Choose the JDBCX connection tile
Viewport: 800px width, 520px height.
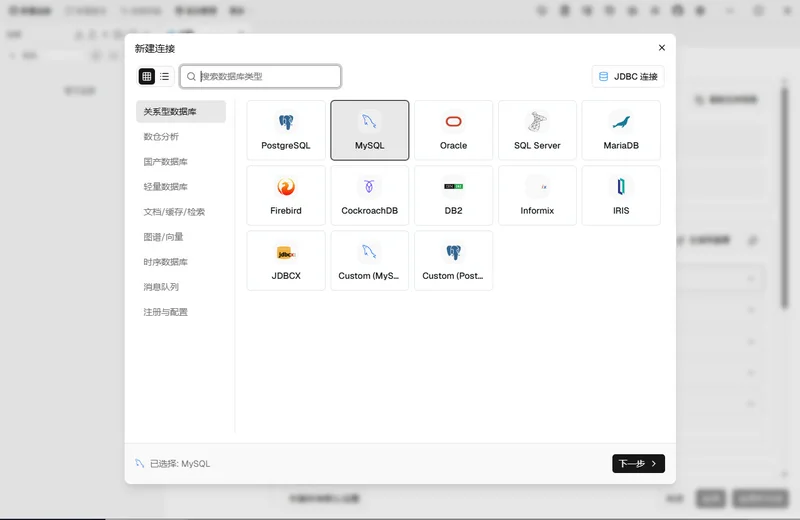coord(286,261)
